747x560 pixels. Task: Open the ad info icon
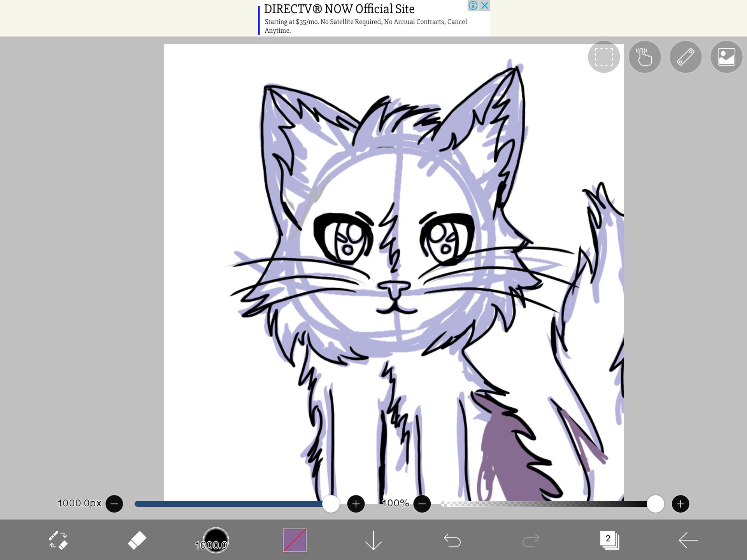pyautogui.click(x=473, y=5)
